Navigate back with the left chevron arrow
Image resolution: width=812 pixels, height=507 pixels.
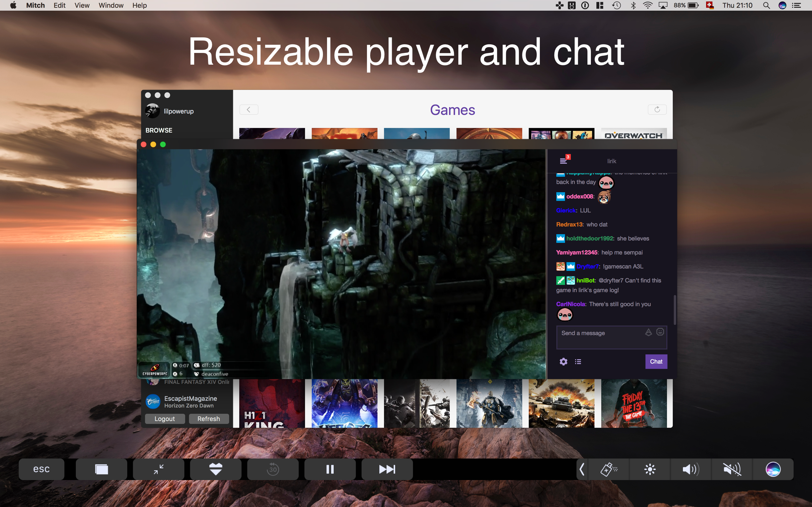249,109
